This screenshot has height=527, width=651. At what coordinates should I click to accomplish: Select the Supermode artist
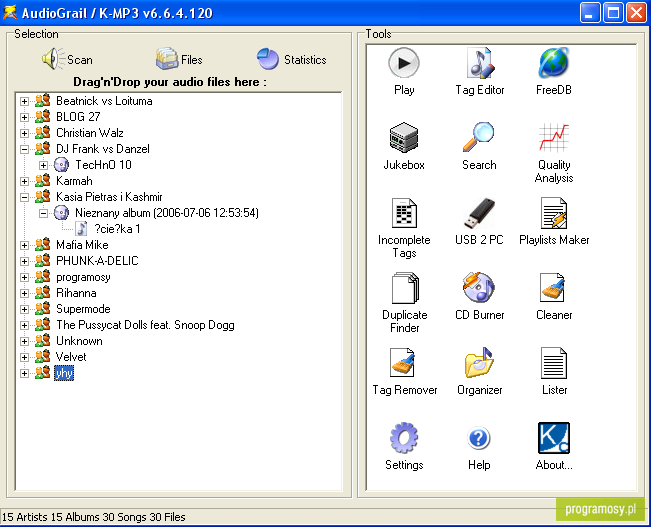[83, 309]
